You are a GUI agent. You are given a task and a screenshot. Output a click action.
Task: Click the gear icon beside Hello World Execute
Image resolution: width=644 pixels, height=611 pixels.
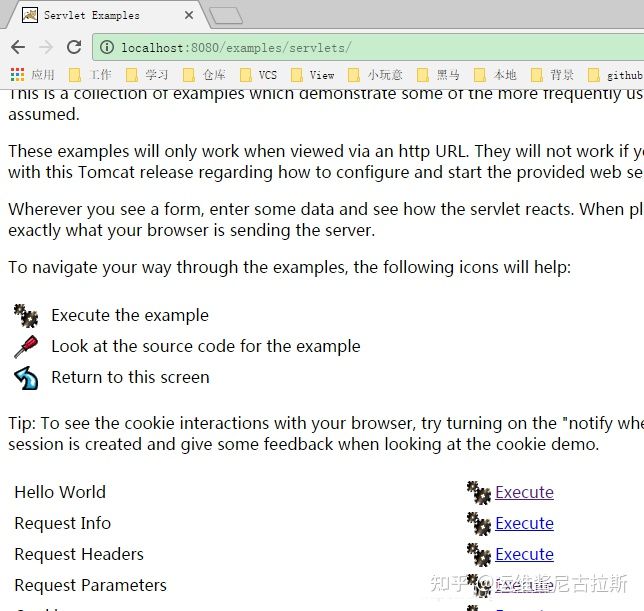coord(478,492)
